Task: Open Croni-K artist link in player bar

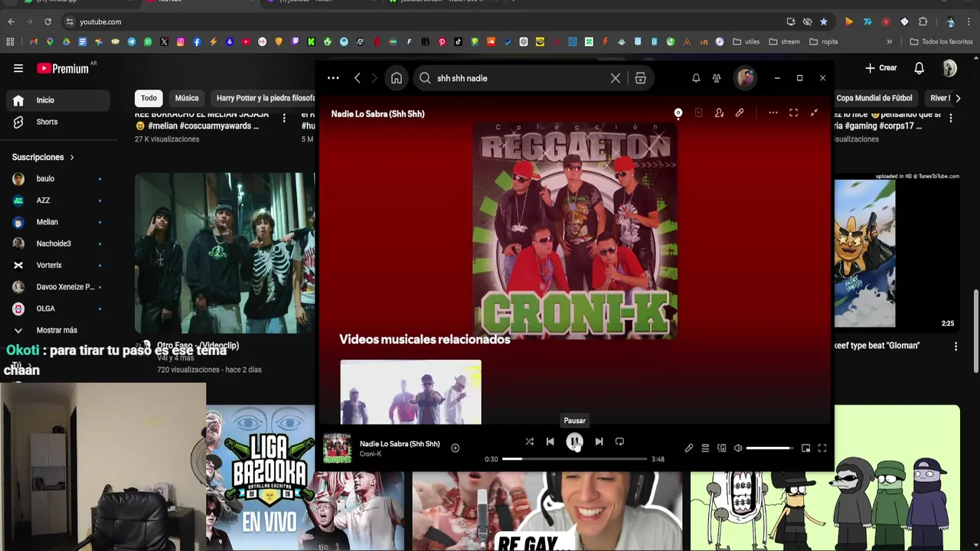Action: tap(371, 454)
